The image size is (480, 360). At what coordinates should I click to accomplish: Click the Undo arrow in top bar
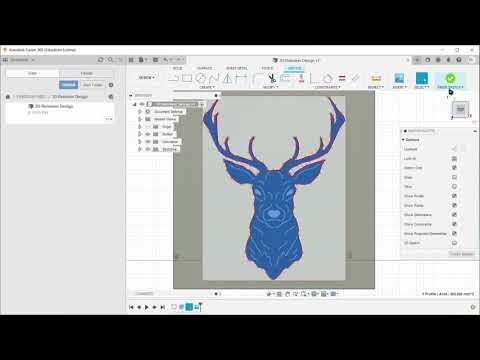click(x=166, y=60)
